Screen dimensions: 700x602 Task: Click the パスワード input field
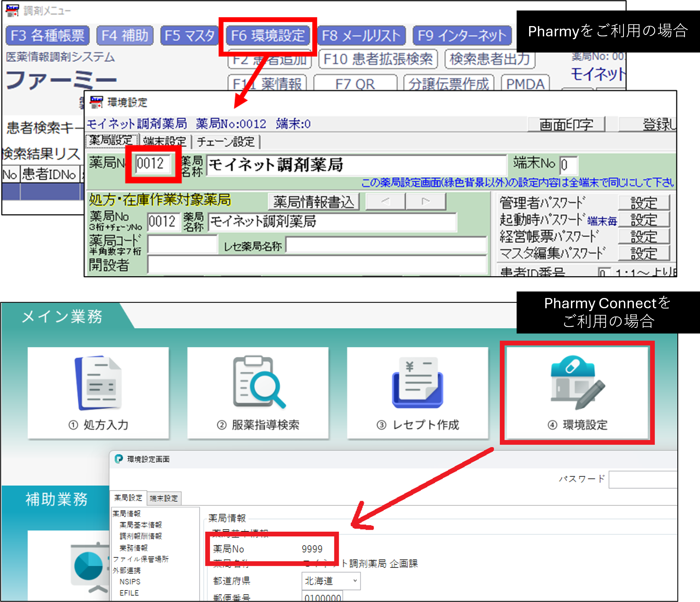click(x=643, y=479)
